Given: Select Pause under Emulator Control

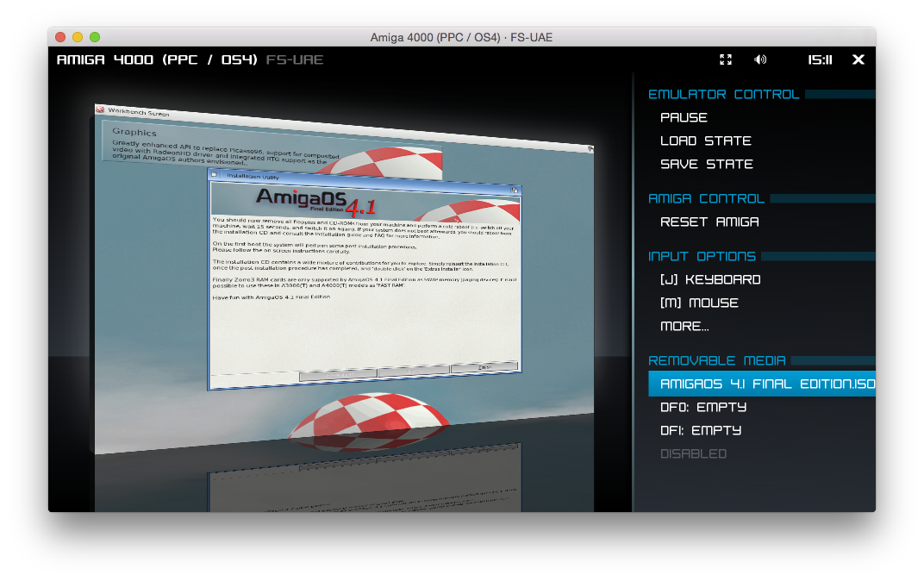Looking at the screenshot, I should click(684, 117).
